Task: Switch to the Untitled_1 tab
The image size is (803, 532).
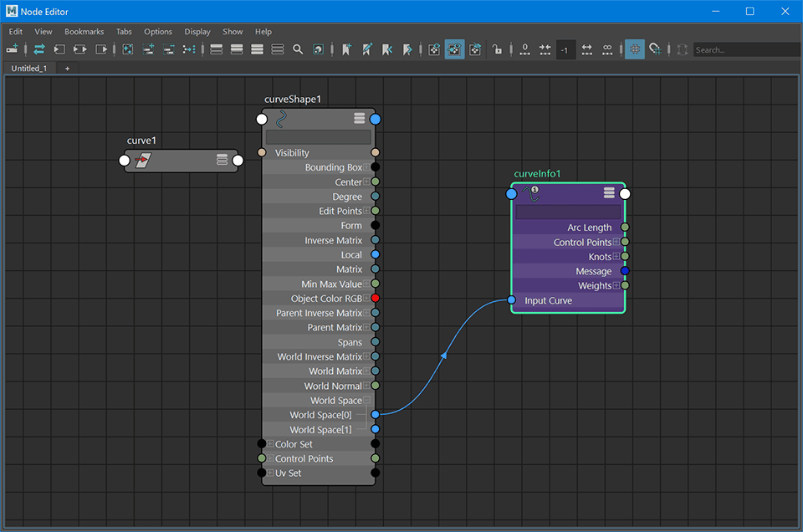Action: pos(30,68)
